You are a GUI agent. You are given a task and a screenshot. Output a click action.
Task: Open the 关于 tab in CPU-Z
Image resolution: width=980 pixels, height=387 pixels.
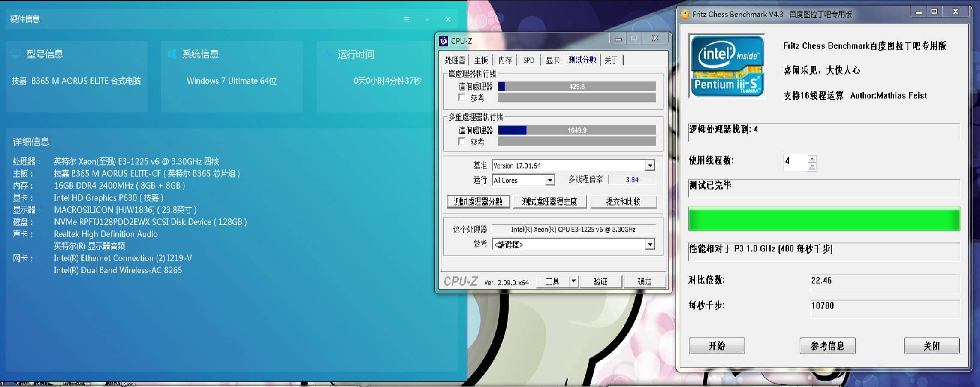tap(611, 60)
